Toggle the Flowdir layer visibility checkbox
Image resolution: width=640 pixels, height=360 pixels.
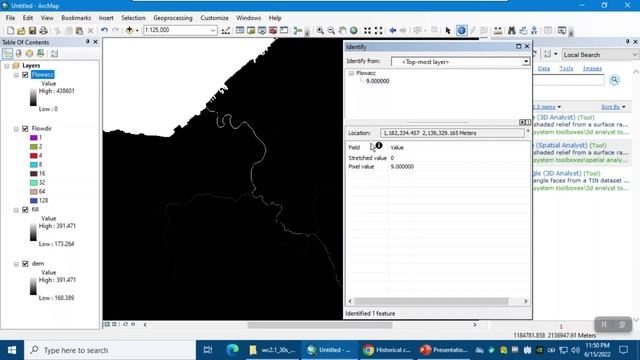(x=25, y=129)
